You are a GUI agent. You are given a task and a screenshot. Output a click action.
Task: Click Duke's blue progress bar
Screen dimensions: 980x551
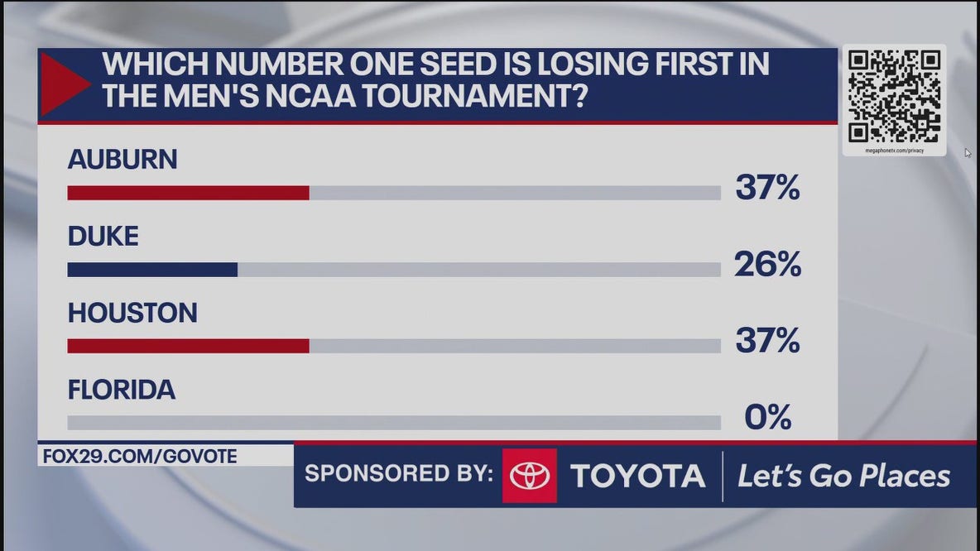pos(152,270)
